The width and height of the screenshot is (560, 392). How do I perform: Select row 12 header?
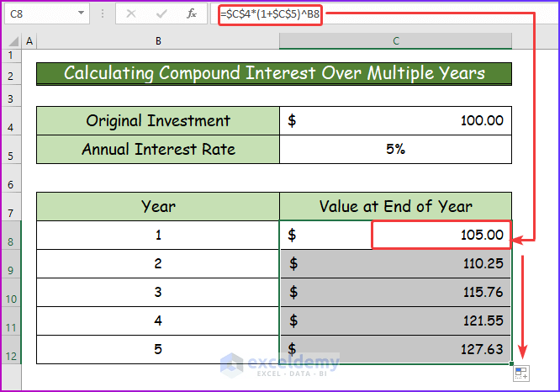tap(11, 349)
